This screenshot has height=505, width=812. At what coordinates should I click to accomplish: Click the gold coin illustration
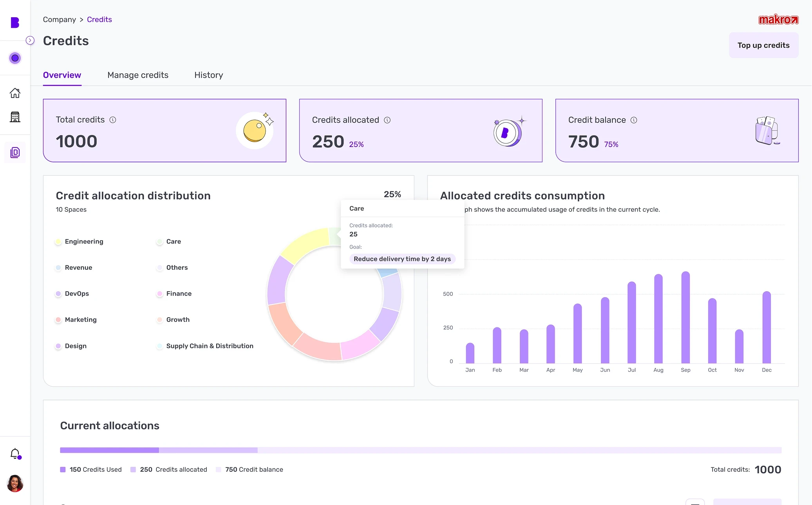(255, 130)
